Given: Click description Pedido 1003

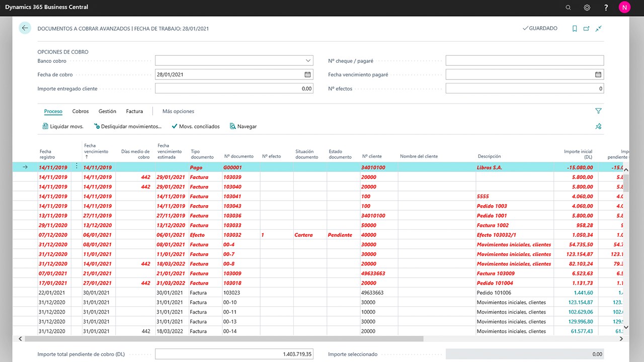Looking at the screenshot, I should (x=492, y=206).
